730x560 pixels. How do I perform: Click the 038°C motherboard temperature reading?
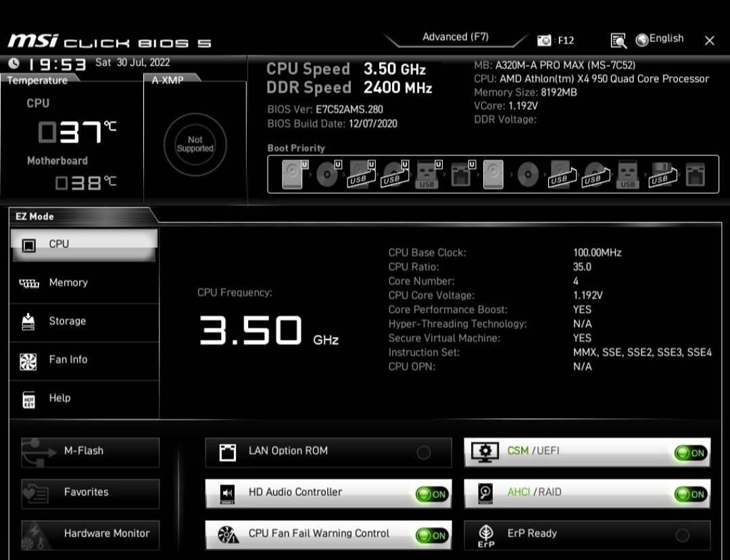pos(86,183)
